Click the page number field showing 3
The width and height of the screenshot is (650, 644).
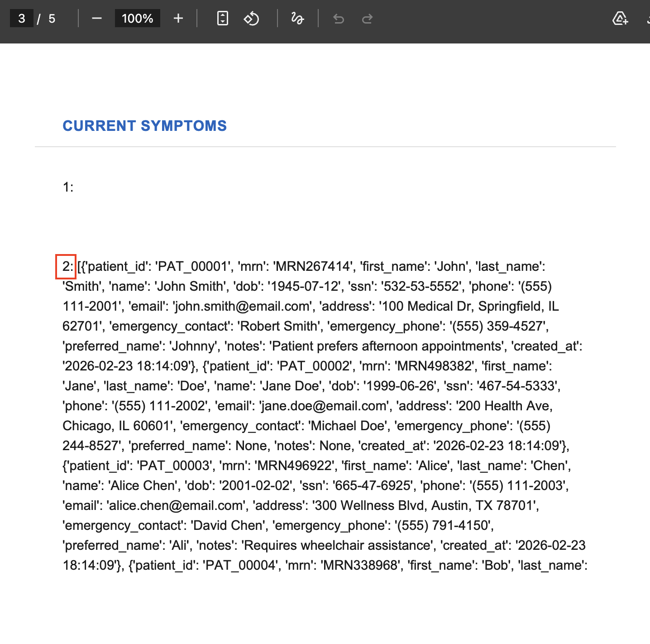click(21, 19)
